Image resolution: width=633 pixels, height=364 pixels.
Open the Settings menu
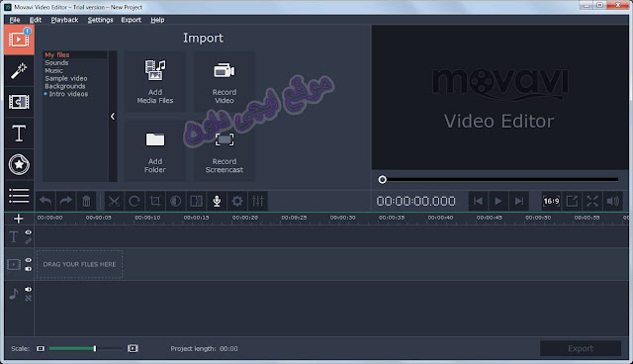(x=101, y=20)
